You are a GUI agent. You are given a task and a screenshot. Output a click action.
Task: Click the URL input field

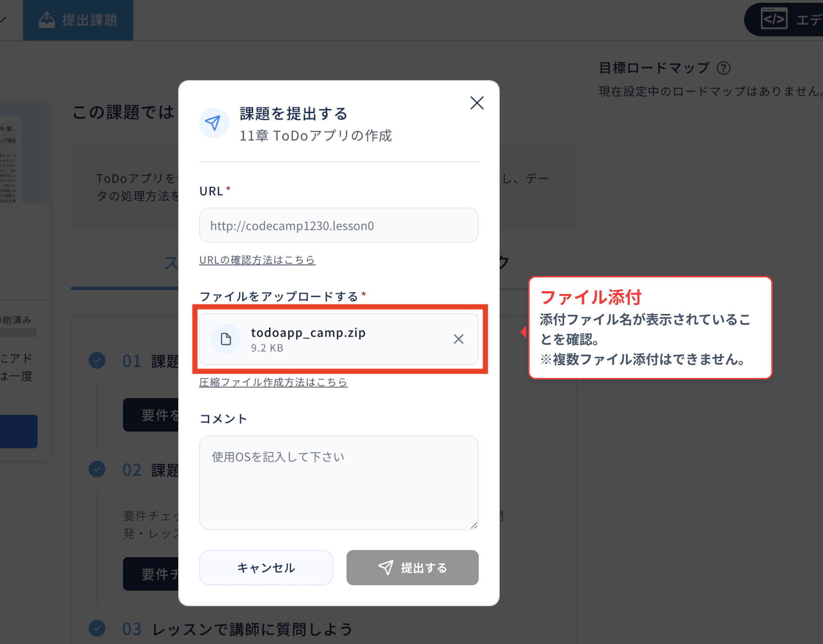(x=338, y=225)
